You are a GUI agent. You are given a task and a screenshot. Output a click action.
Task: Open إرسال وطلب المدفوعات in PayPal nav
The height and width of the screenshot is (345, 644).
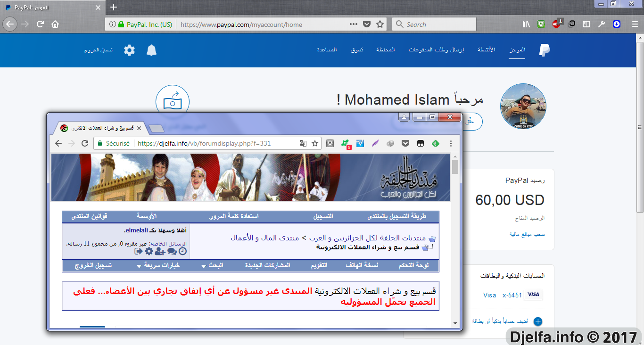(436, 50)
